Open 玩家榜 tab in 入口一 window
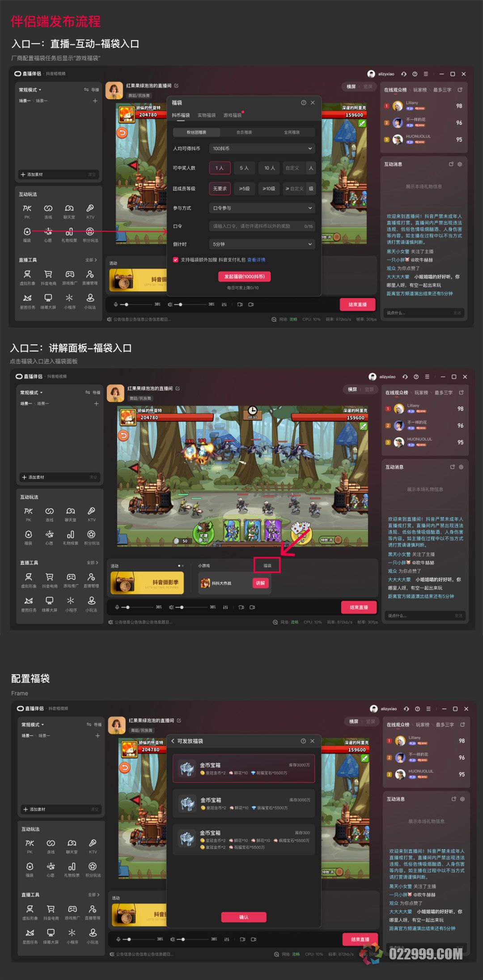 pyautogui.click(x=420, y=90)
